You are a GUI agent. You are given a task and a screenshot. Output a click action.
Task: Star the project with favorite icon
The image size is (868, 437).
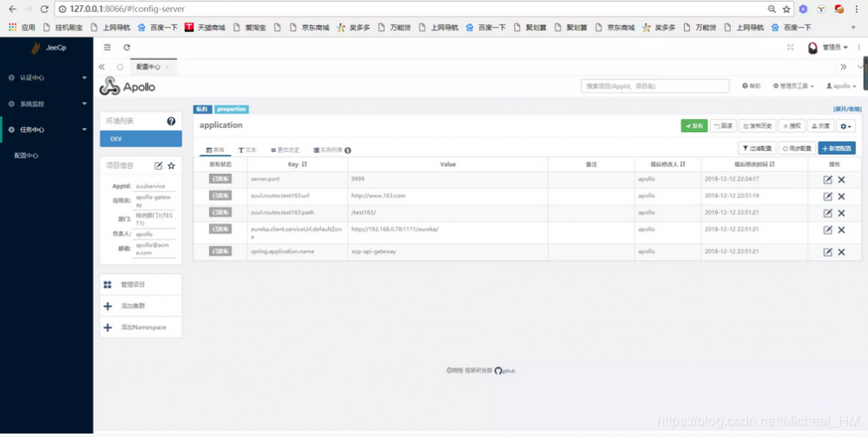172,166
